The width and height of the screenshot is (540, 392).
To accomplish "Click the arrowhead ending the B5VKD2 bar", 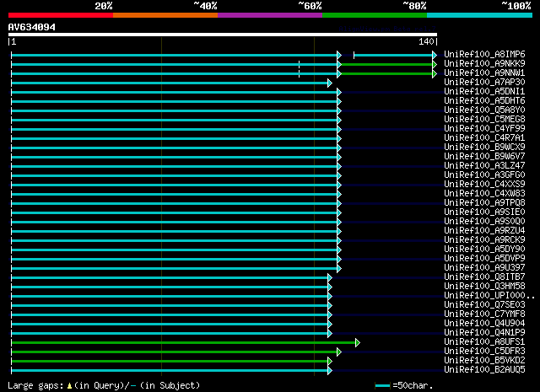I will 330,362.
